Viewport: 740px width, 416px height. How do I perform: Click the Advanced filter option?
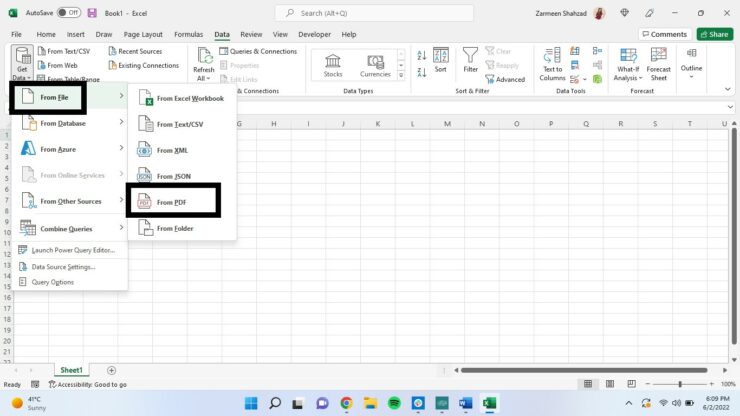click(505, 79)
